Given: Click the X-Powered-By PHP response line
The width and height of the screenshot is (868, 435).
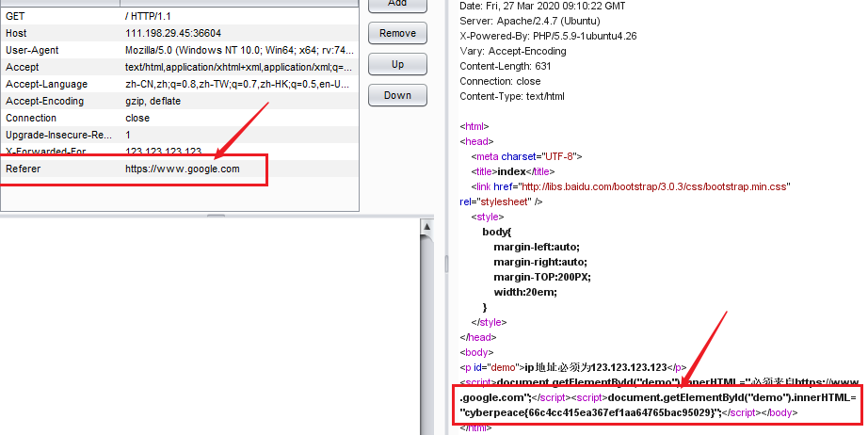Looking at the screenshot, I should coord(548,36).
